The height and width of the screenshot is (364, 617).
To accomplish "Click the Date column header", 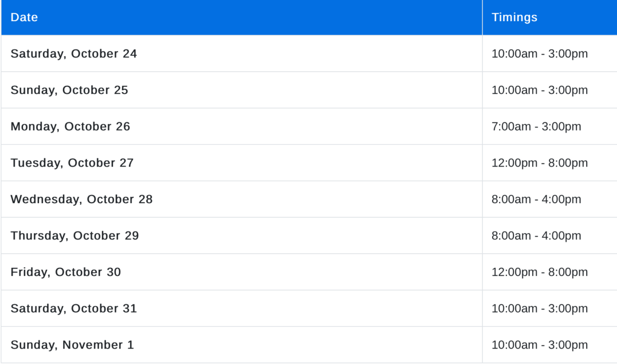I will 24,17.
